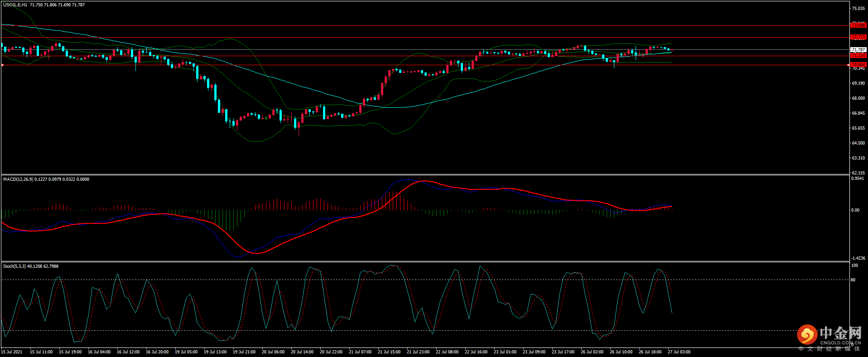Click the red 70.604 price label
868x357 pixels.
858,65
